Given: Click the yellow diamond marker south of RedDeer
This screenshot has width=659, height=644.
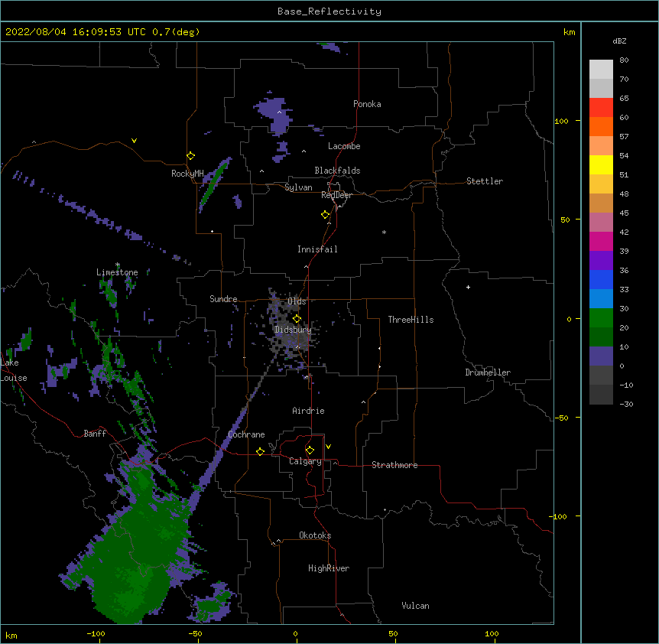Looking at the screenshot, I should click(x=326, y=215).
